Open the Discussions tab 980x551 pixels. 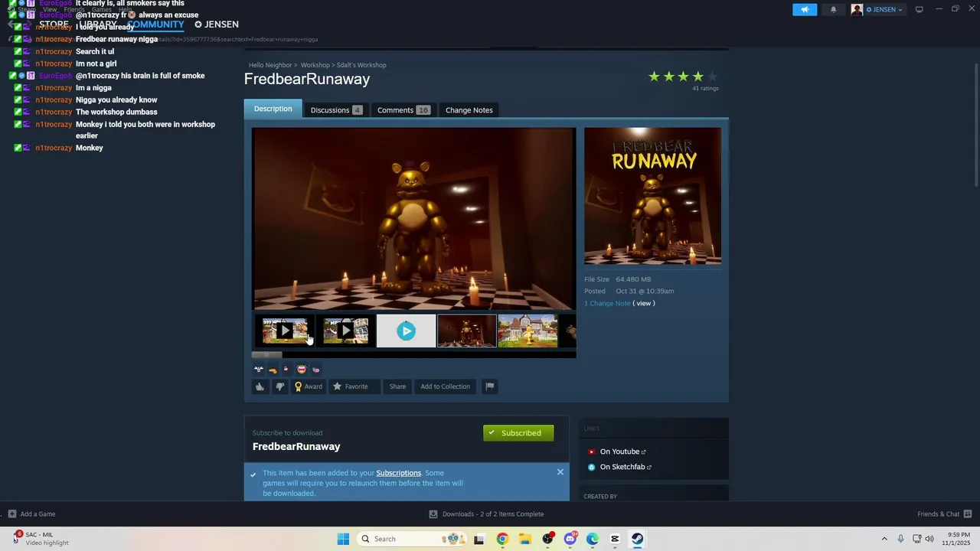coord(336,110)
